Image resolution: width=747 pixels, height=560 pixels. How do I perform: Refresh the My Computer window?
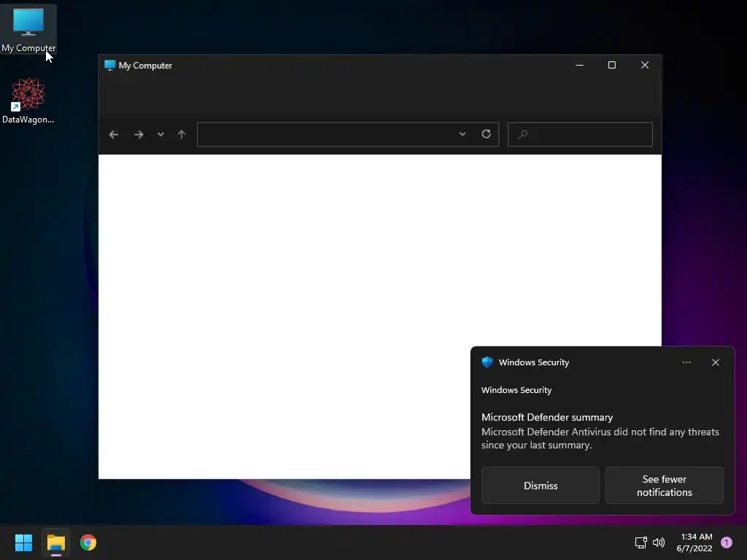(x=486, y=134)
